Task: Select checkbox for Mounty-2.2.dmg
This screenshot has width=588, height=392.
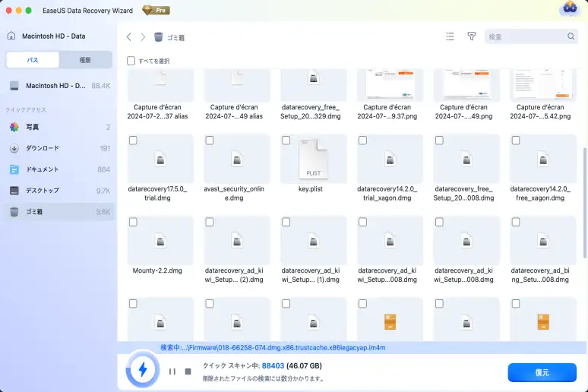Action: click(134, 222)
